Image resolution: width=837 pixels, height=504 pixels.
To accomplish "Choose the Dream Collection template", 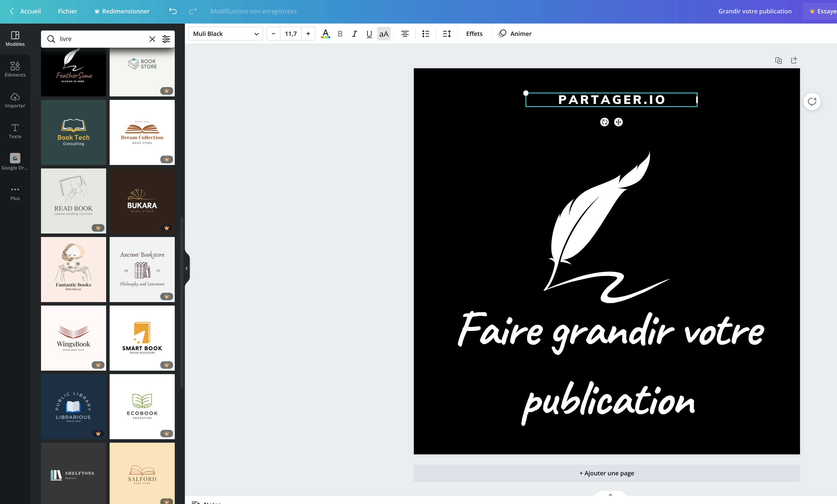I will (x=142, y=132).
